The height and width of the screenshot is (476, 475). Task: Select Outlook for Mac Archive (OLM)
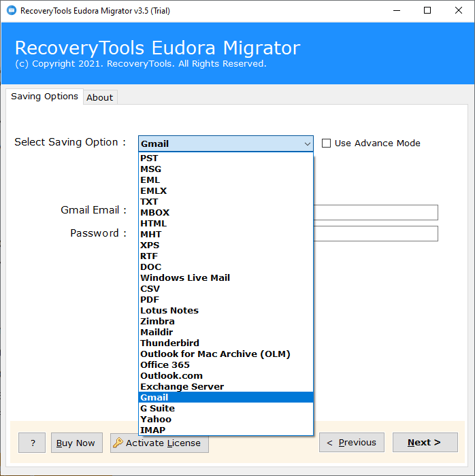click(x=226, y=354)
